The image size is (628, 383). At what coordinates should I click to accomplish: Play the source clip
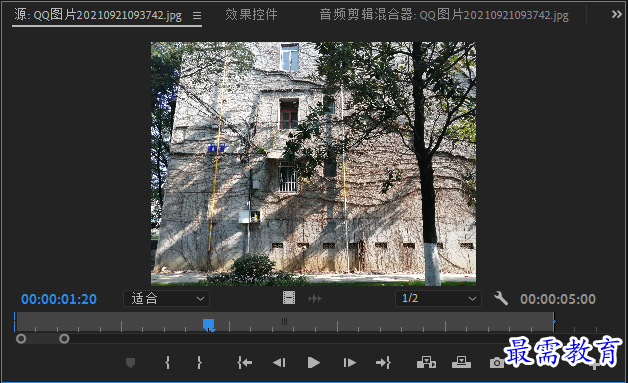click(314, 363)
